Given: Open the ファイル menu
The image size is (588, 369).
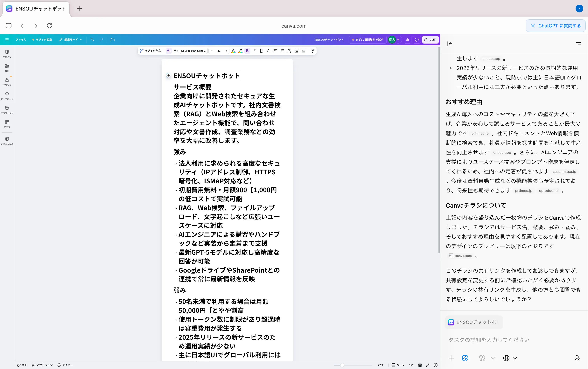Looking at the screenshot, I should pyautogui.click(x=21, y=39).
